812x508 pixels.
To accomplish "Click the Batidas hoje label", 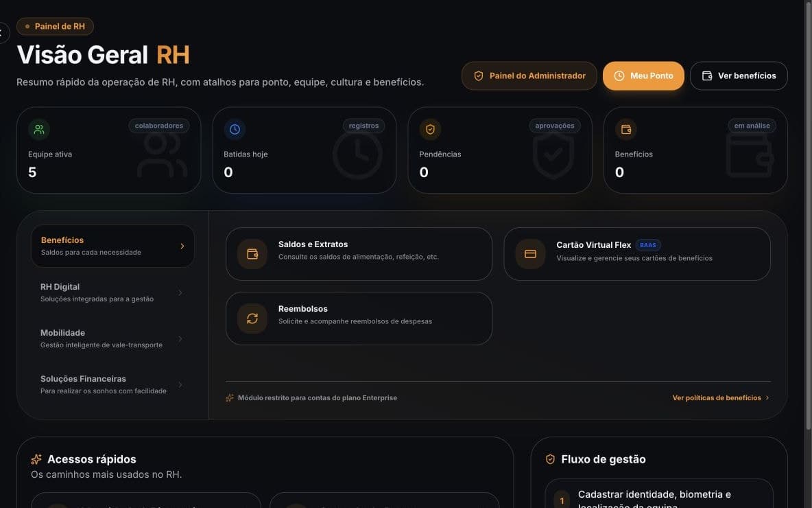I will point(246,154).
